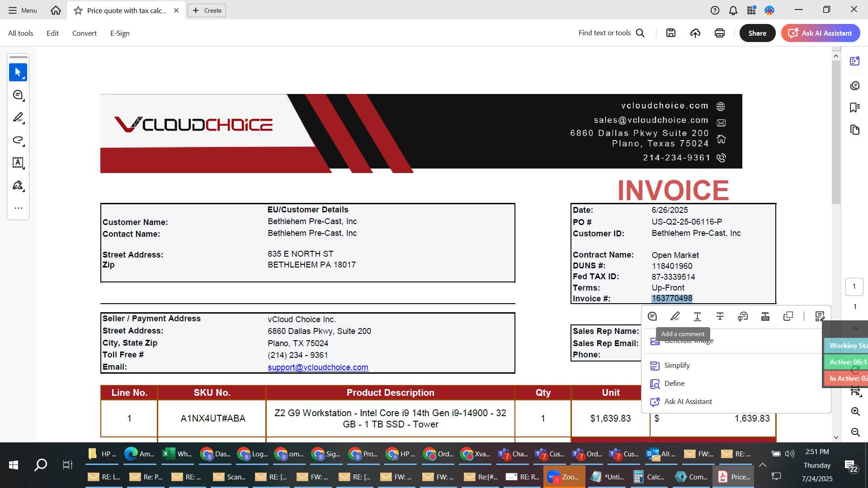Open the Edit menu
This screenshot has width=868, height=488.
(x=52, y=33)
